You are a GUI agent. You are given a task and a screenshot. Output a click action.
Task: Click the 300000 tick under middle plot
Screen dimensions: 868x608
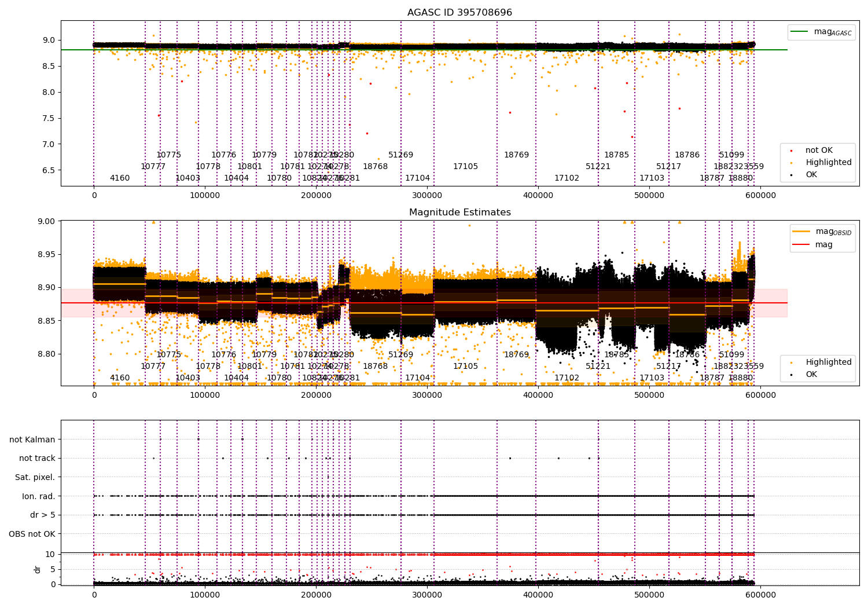tap(427, 395)
